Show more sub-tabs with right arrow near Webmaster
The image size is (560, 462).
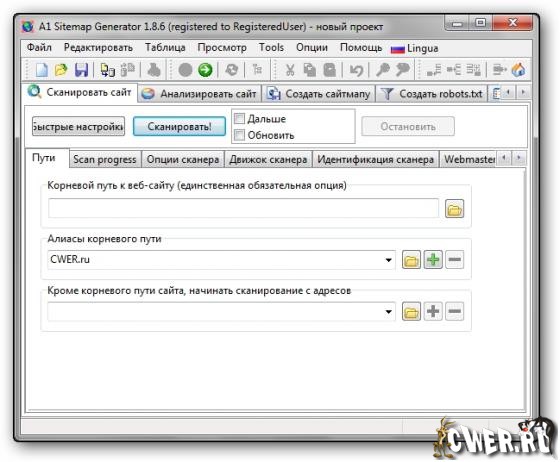(519, 157)
